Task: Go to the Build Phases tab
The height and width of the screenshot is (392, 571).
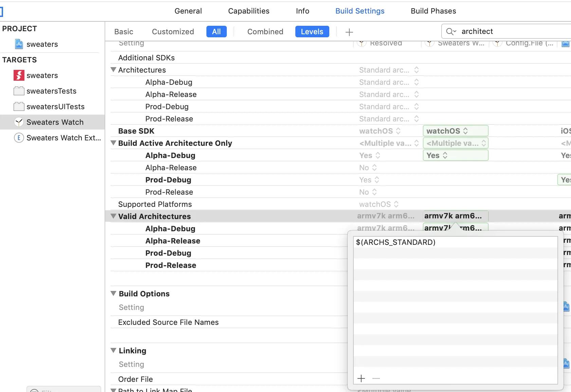Action: 434,11
